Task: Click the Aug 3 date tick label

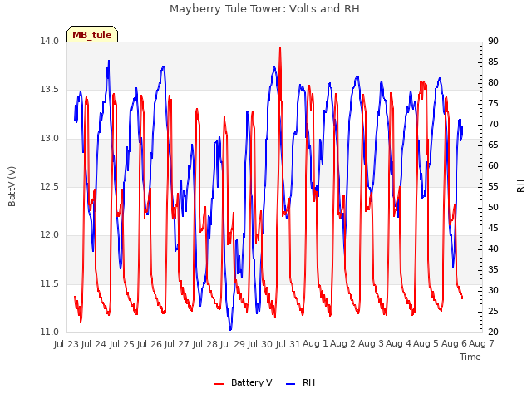Action: (372, 343)
